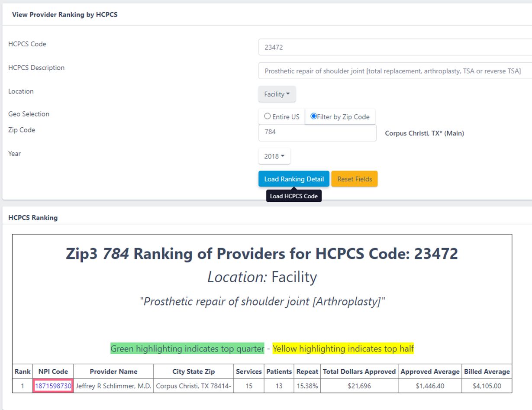Click the HCPCS Description text field
The width and height of the screenshot is (532, 410).
[x=394, y=71]
